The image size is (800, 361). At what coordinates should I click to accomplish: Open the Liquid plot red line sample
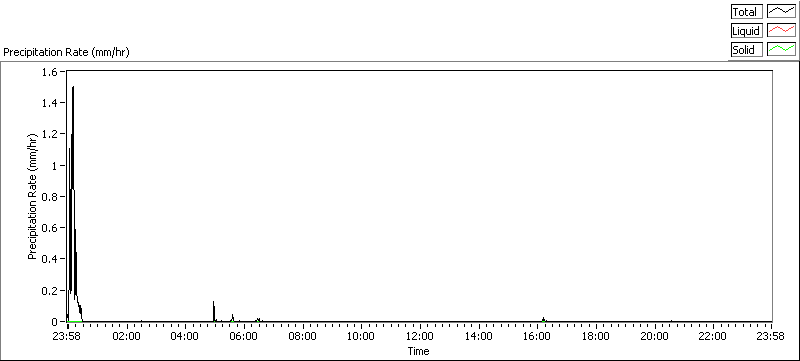(x=782, y=31)
